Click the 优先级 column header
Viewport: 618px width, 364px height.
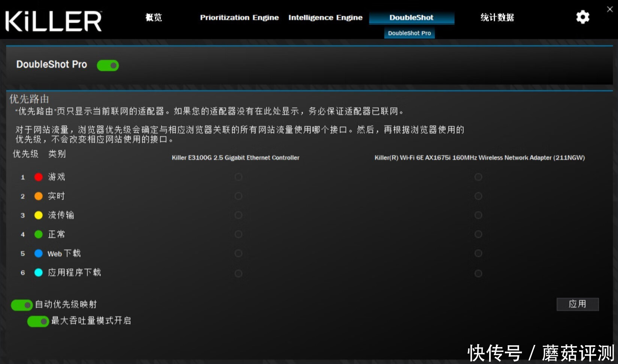click(x=25, y=154)
